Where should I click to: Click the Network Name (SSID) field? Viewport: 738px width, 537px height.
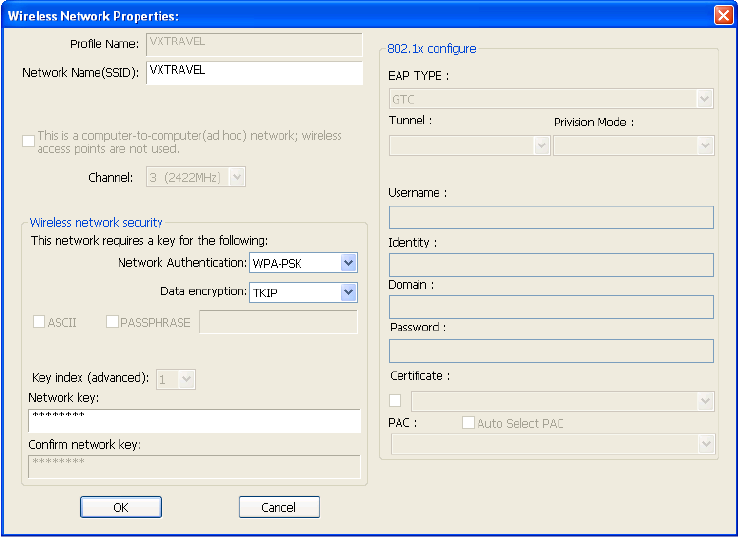(254, 74)
